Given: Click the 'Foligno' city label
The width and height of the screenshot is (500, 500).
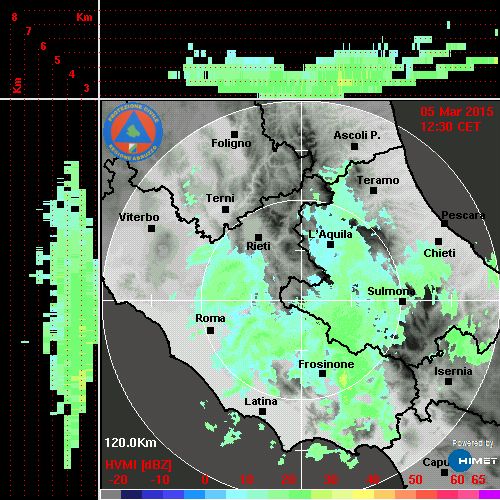Looking at the screenshot, I should tap(231, 143).
